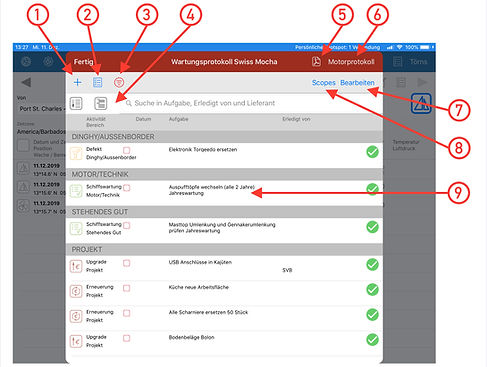487x367 pixels.
Task: Tap the back arrow in background logbook
Action: 26,82
